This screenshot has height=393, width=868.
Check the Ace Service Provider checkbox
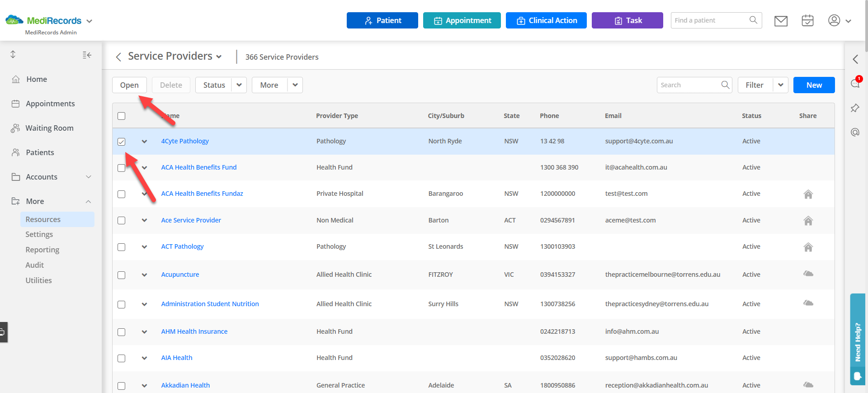(121, 220)
